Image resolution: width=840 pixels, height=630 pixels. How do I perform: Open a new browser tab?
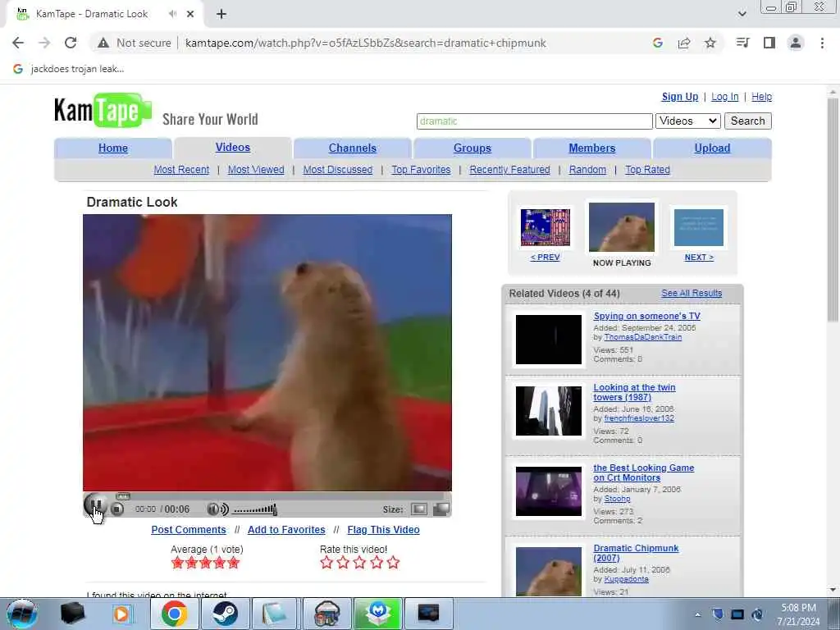point(221,14)
